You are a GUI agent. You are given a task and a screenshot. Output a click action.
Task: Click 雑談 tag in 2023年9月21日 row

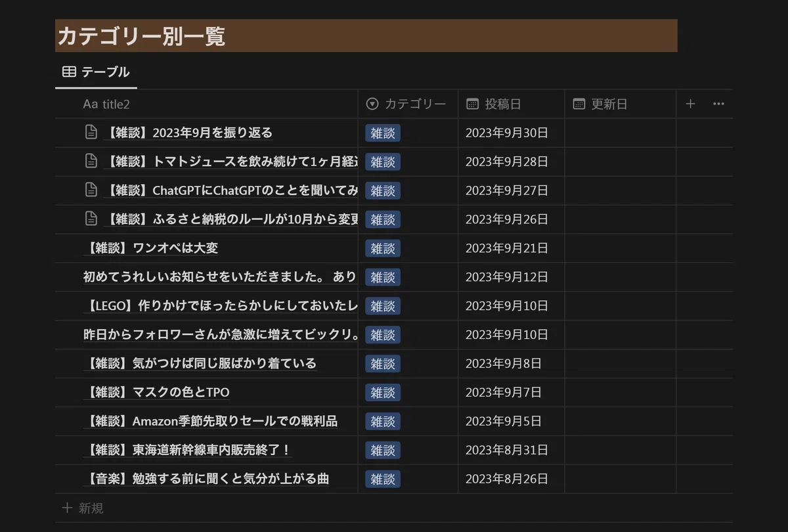(383, 249)
